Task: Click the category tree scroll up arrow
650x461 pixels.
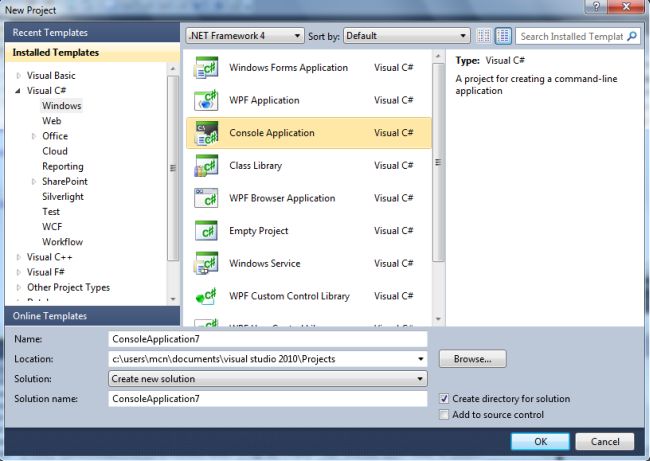Action: [x=173, y=68]
